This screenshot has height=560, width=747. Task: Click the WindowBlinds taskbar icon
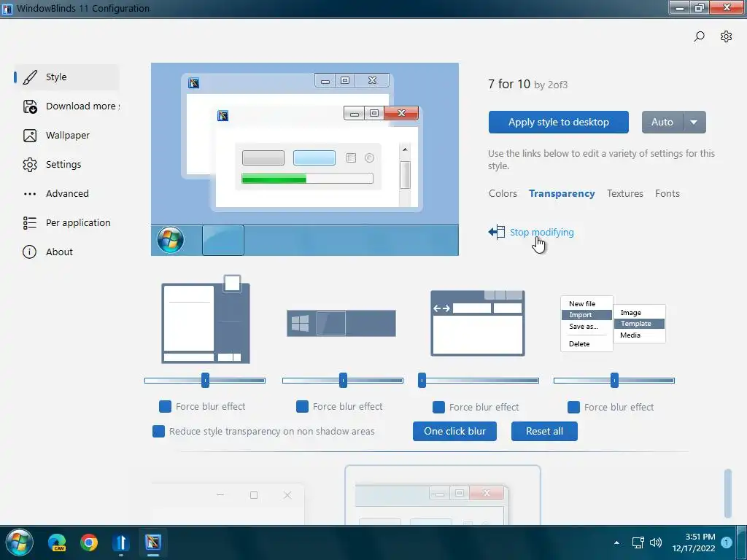tap(153, 542)
